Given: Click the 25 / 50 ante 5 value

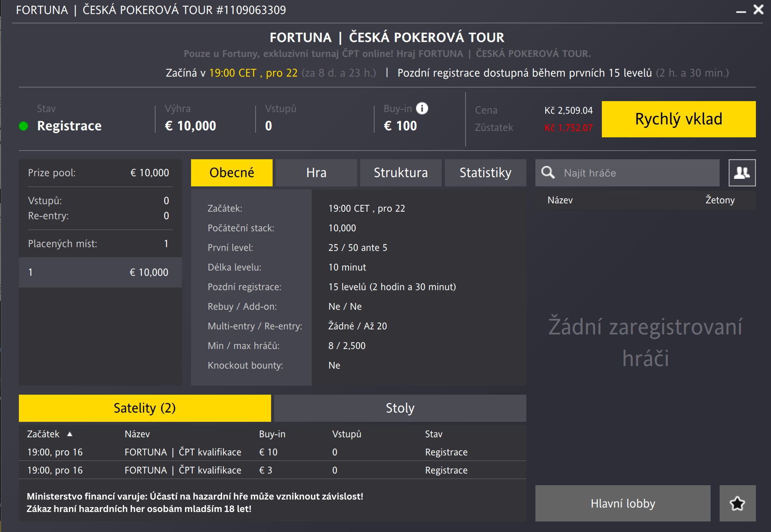Looking at the screenshot, I should click(358, 248).
